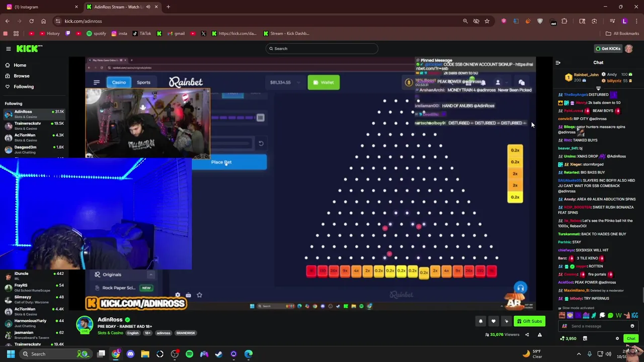Viewport: 644px width, 362px height.
Task: Click the green Chat send button
Action: (x=631, y=338)
